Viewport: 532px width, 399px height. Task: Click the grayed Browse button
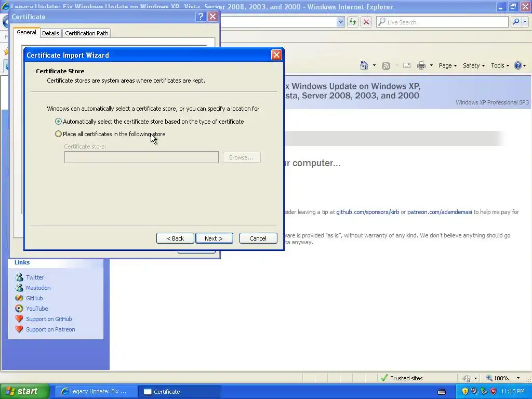click(x=242, y=157)
